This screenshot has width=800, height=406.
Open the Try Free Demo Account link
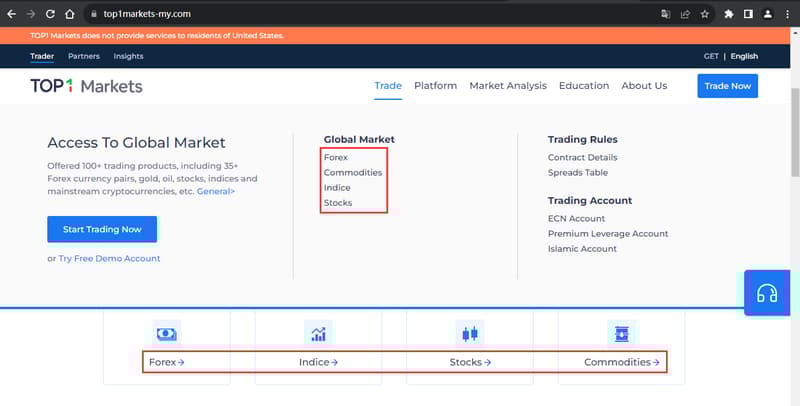click(109, 259)
